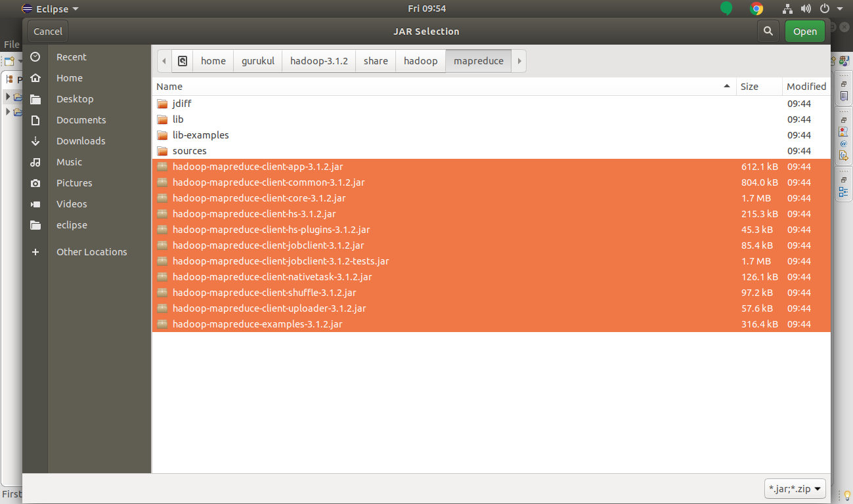Click the 316.4 kB size cell
853x504 pixels.
(x=760, y=324)
